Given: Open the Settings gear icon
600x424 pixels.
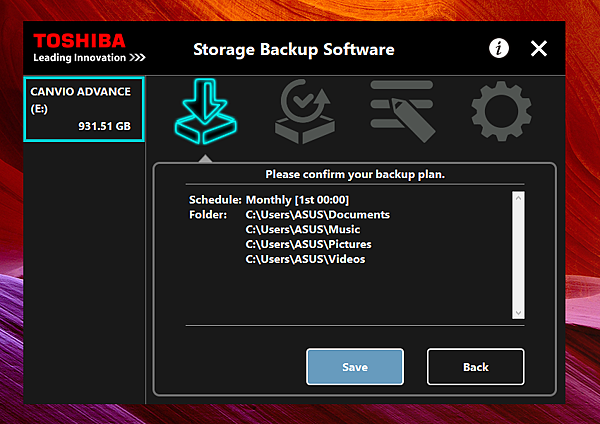Looking at the screenshot, I should pos(501,111).
